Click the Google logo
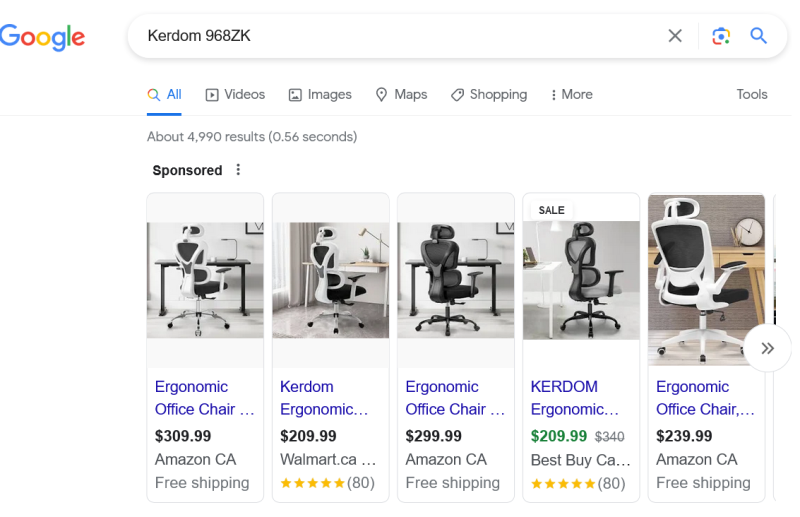800x517 pixels. coord(42,37)
